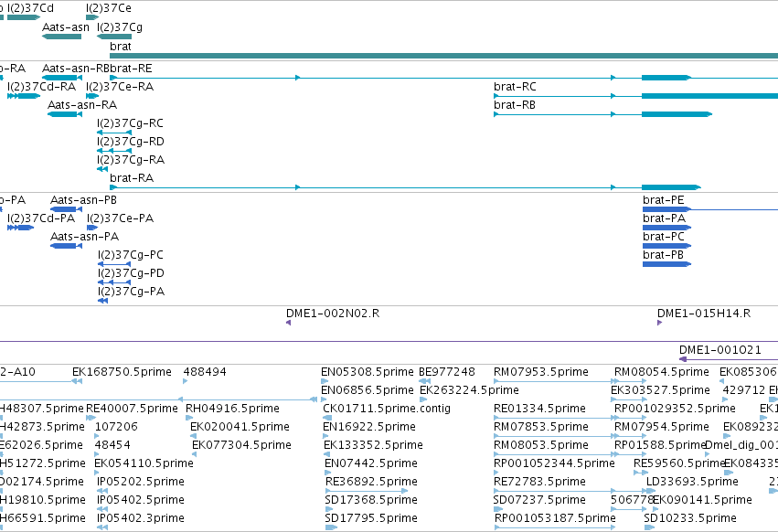This screenshot has width=778, height=532.
Task: Select the DME1-001O21 clone label
Action: coord(720,350)
